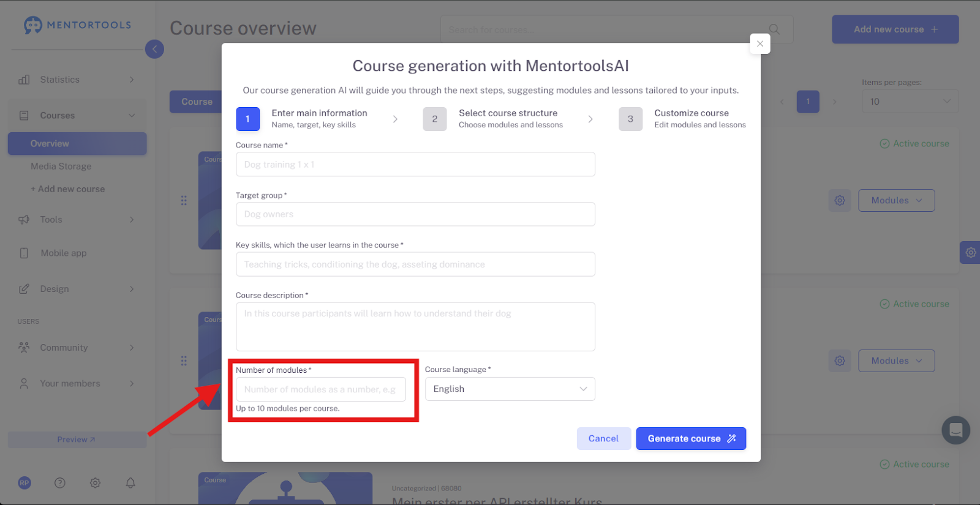Go to the next page arrow
980x505 pixels.
834,102
